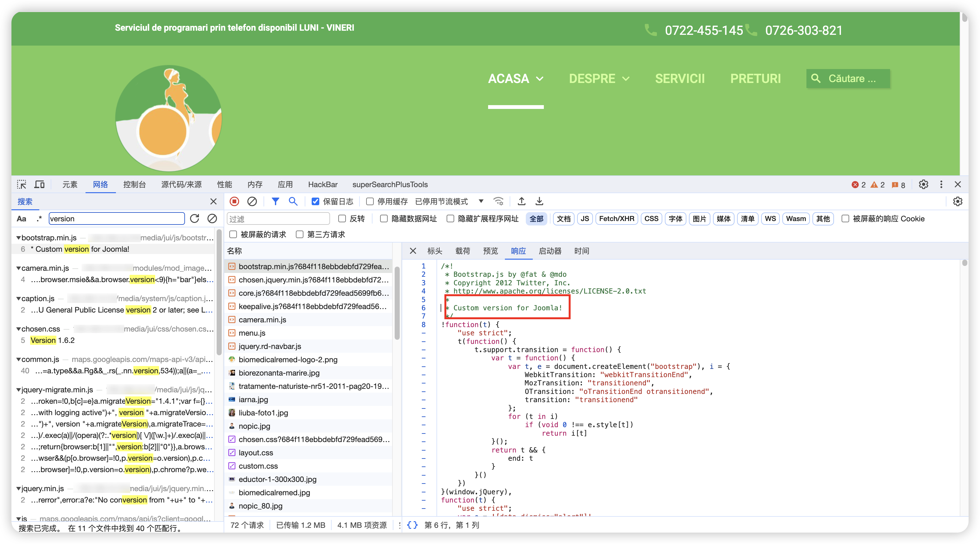Viewport: 980px width, 544px height.
Task: Toggle the device toolbar icon
Action: [40, 185]
